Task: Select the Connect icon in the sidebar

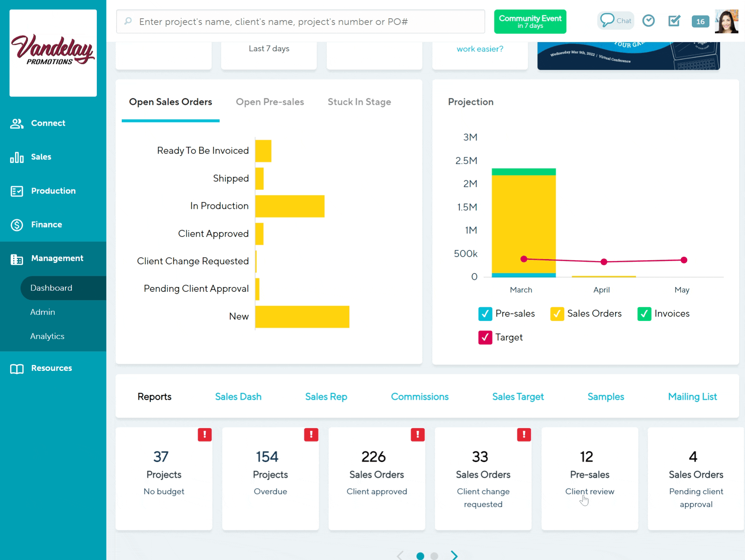Action: [x=17, y=123]
